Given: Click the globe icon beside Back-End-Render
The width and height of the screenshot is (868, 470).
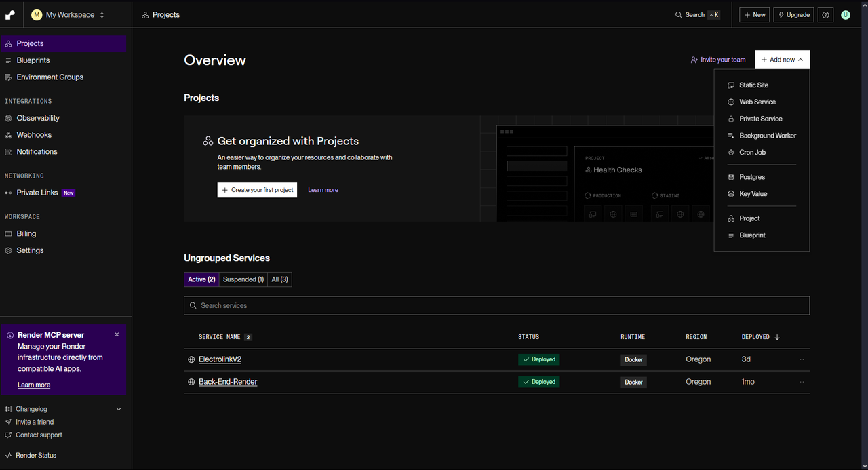Looking at the screenshot, I should click(191, 382).
